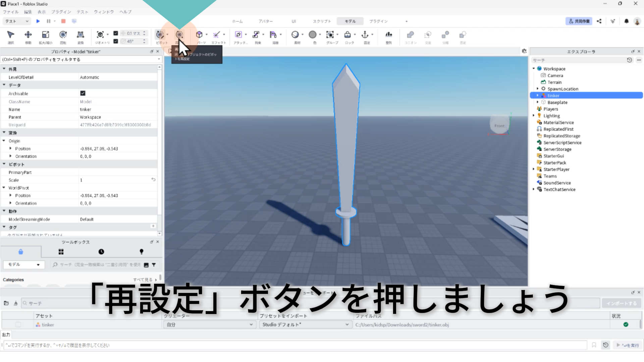Image resolution: width=644 pixels, height=362 pixels.
Task: Expand the tinker model in Explorer
Action: tap(538, 96)
